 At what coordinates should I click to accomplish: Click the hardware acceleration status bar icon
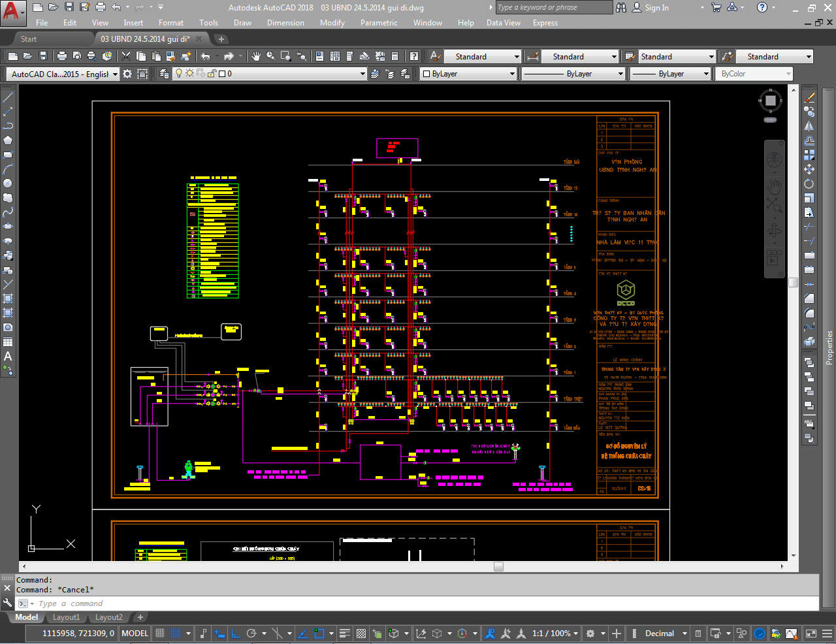pos(758,633)
